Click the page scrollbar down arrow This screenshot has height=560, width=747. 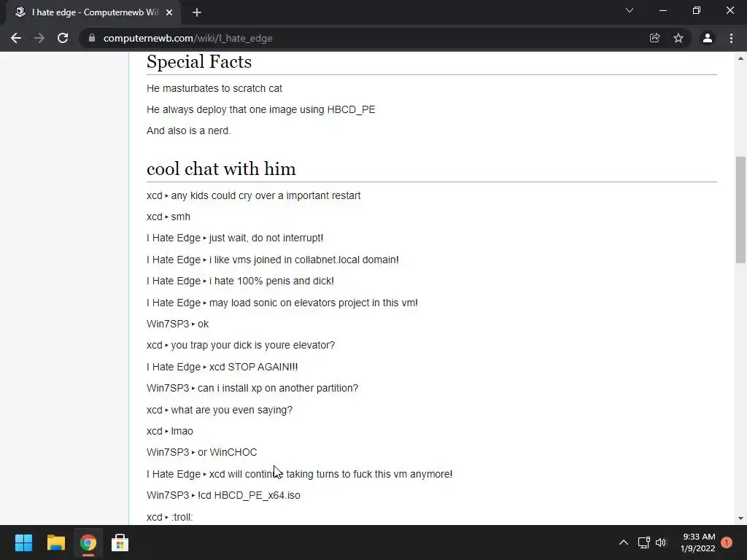coord(740,518)
